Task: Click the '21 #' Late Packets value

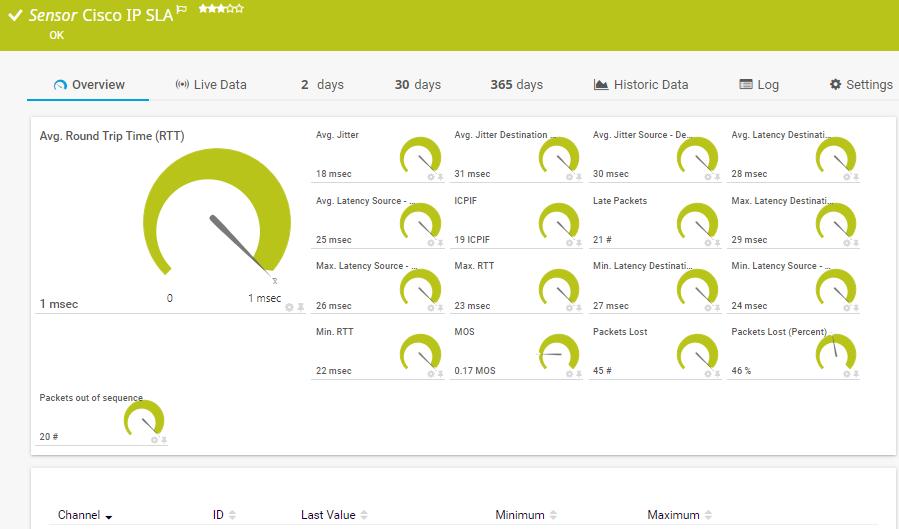Action: (x=602, y=240)
